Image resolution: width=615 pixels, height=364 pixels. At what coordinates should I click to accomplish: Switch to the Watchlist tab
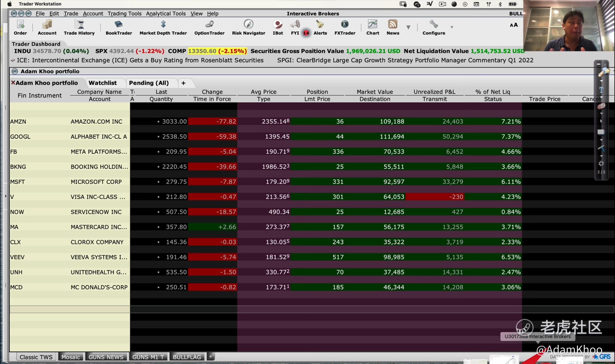coord(103,83)
